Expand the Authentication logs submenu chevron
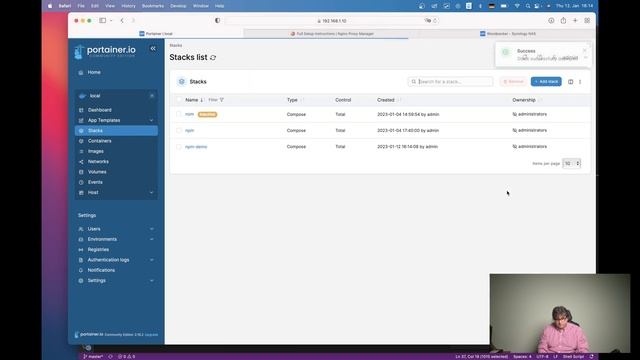640x360 pixels. [151, 260]
